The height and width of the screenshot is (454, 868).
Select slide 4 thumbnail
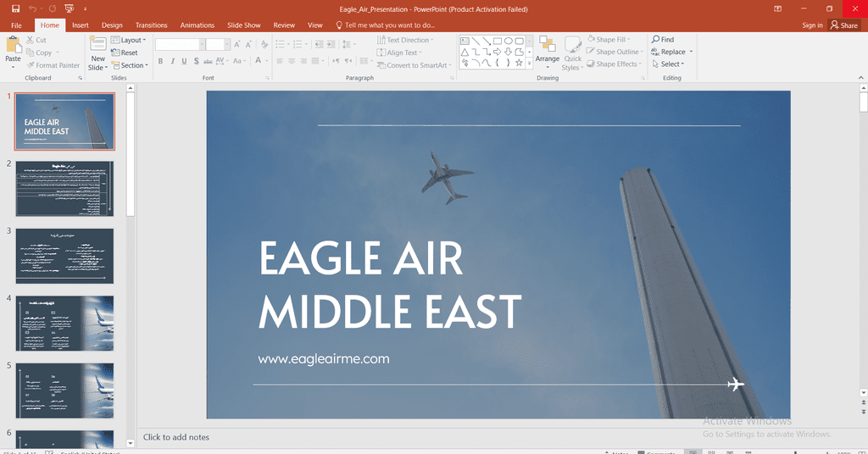tap(64, 324)
